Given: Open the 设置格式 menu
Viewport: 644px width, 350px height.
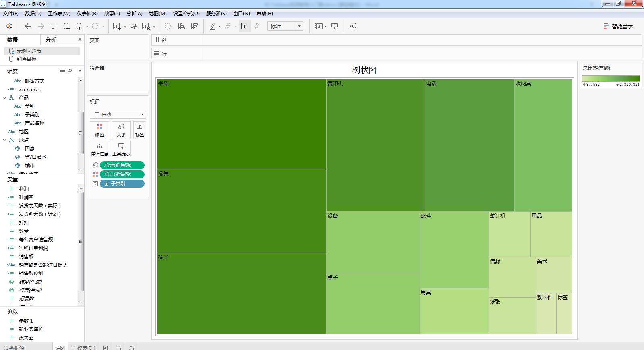Looking at the screenshot, I should [x=186, y=13].
